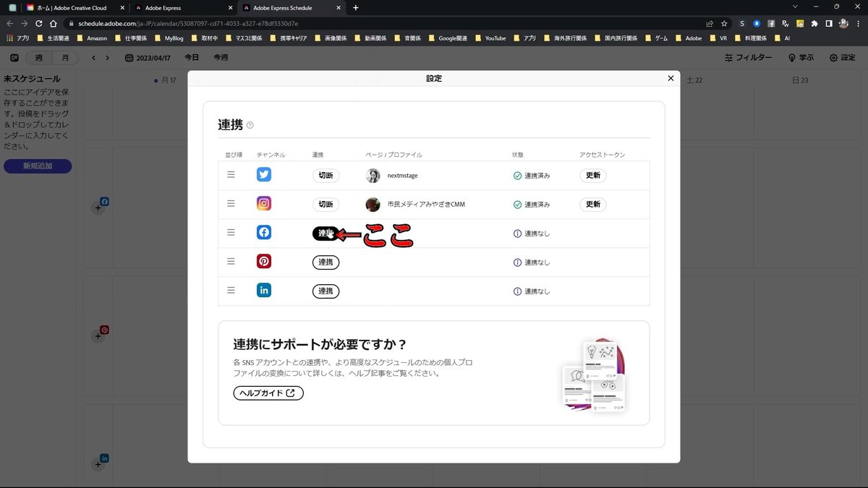The image size is (868, 488).
Task: Select the Adobe Express Schedule browser tab
Action: pyautogui.click(x=291, y=7)
